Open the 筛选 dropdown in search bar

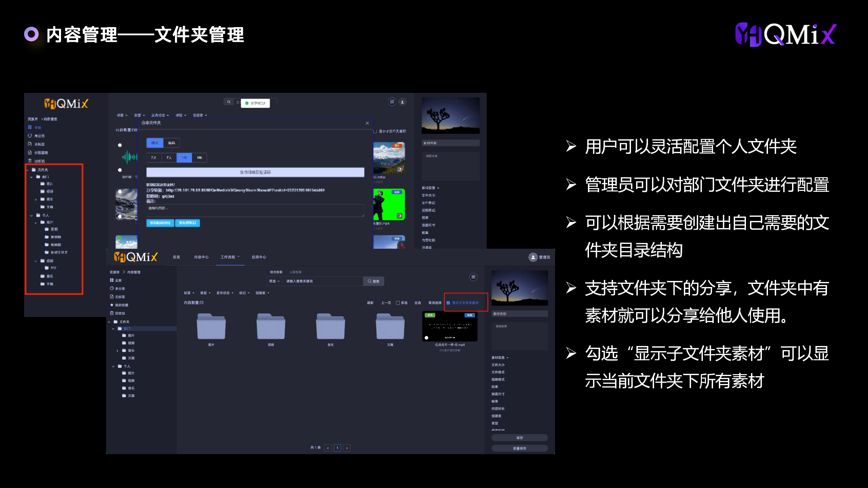[274, 281]
